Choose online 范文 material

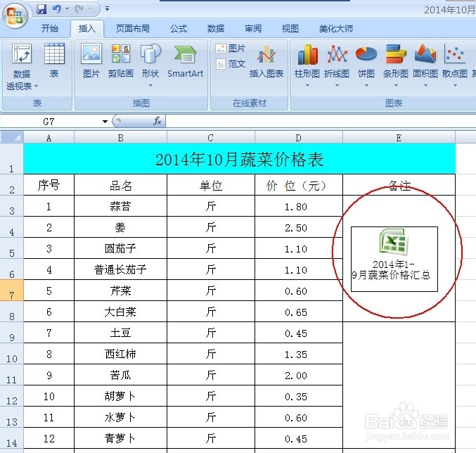(x=231, y=64)
